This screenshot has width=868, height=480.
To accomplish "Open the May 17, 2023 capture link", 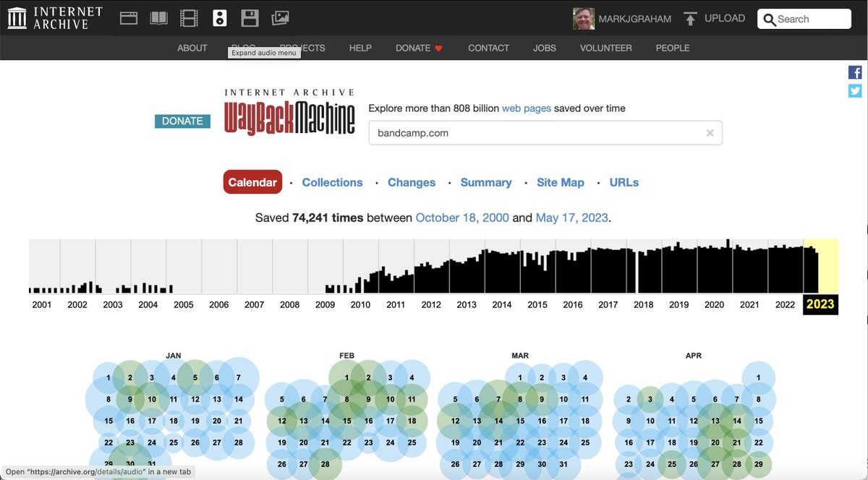I will pos(572,218).
